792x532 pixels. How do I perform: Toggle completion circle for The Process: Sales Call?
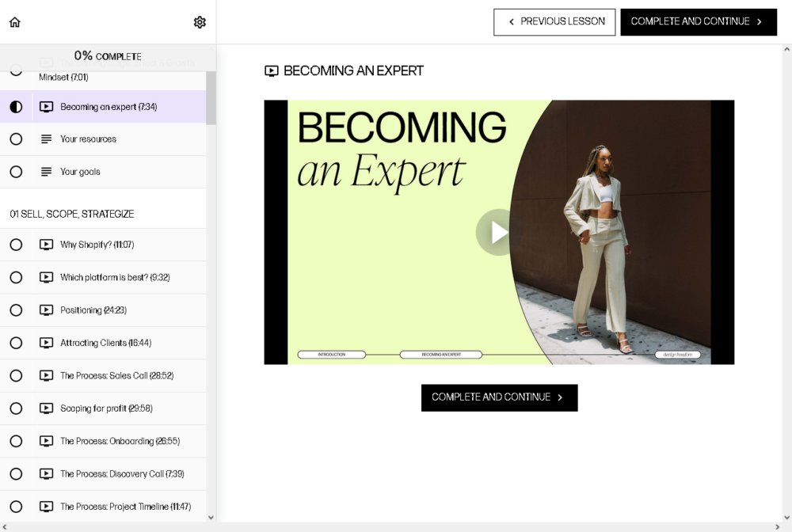(16, 375)
